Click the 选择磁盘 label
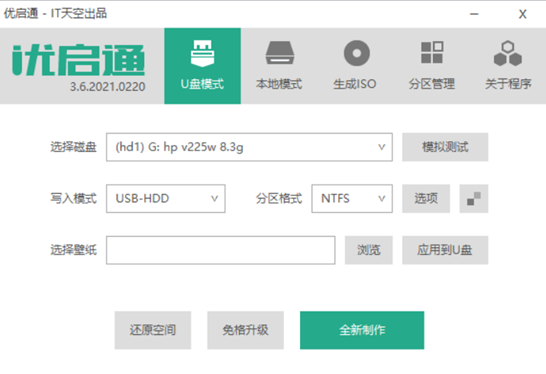The width and height of the screenshot is (546, 374). pos(73,147)
